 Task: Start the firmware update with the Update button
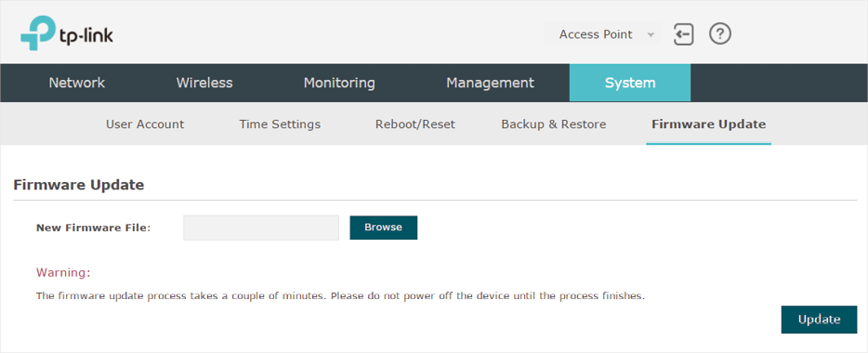click(820, 320)
